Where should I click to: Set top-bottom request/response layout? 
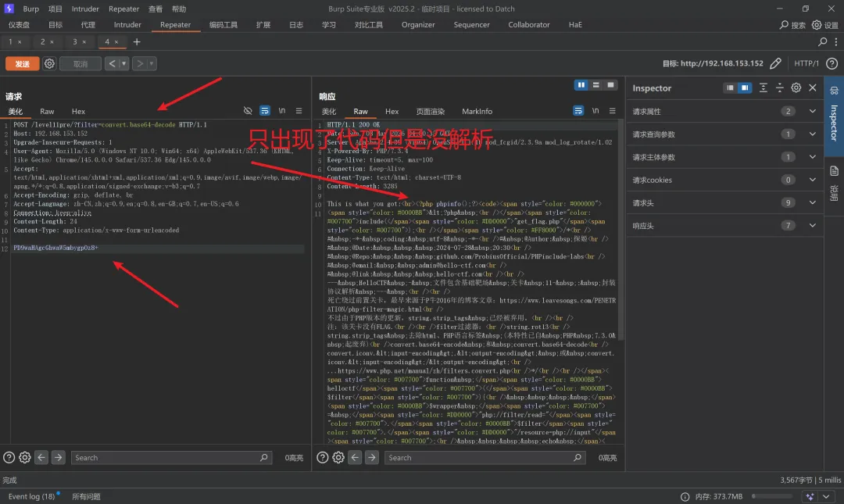[x=595, y=85]
